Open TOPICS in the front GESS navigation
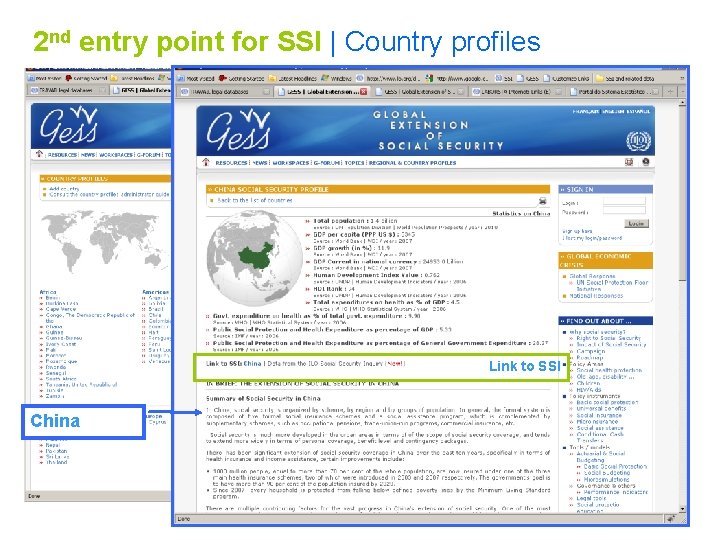Image resolution: width=720 pixels, height=540 pixels. pos(354,163)
